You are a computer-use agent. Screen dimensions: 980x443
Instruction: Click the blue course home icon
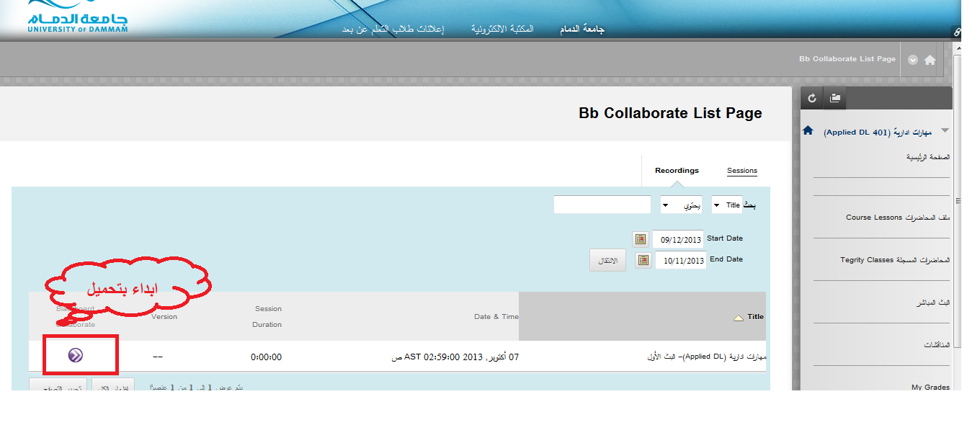point(808,131)
